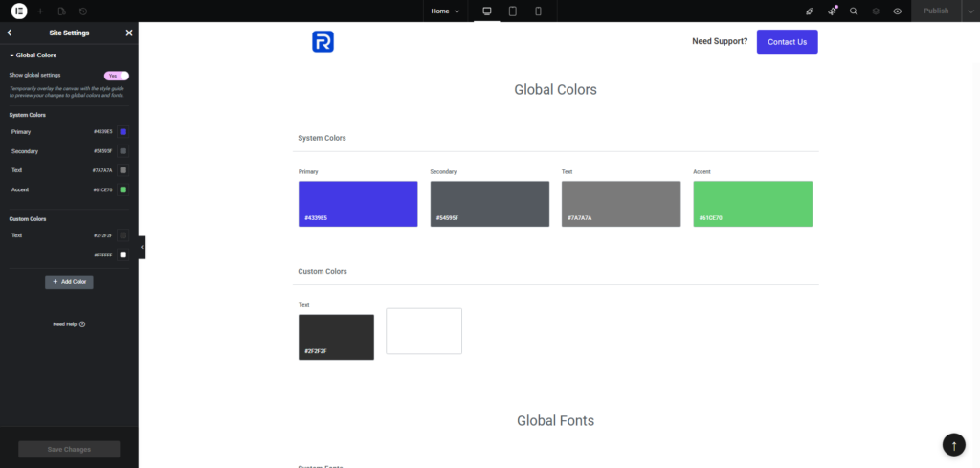The width and height of the screenshot is (980, 468).
Task: Expand the Publish options arrow
Action: click(969, 11)
